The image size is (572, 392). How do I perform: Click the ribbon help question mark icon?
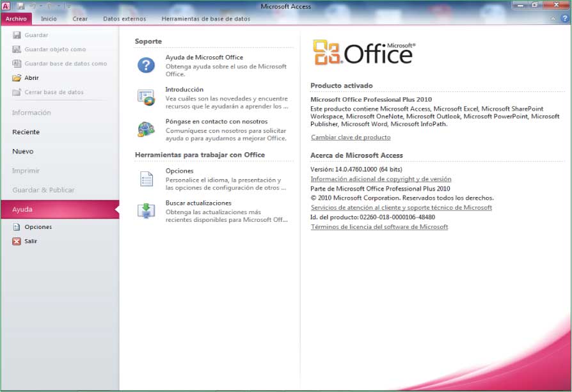[x=565, y=19]
